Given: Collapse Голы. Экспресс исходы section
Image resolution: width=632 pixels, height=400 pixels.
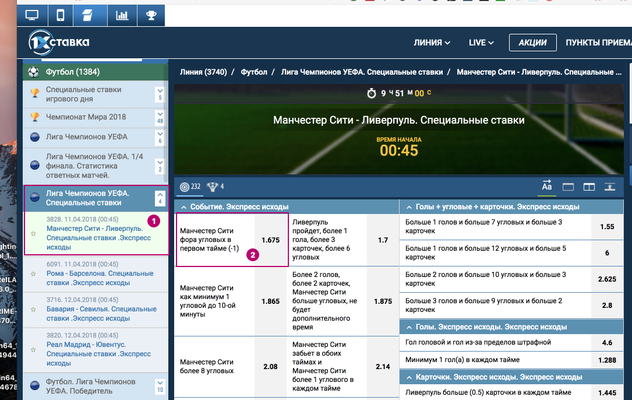Looking at the screenshot, I should [x=409, y=327].
